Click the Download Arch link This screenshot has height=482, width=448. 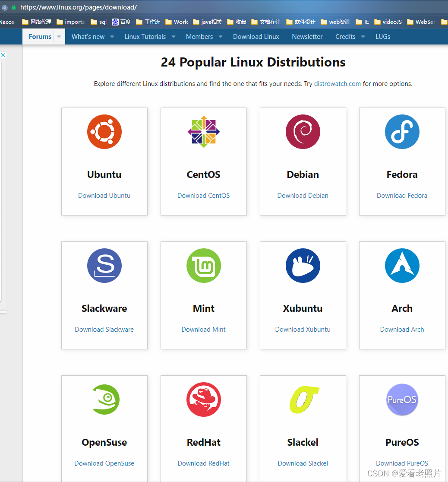(x=402, y=329)
